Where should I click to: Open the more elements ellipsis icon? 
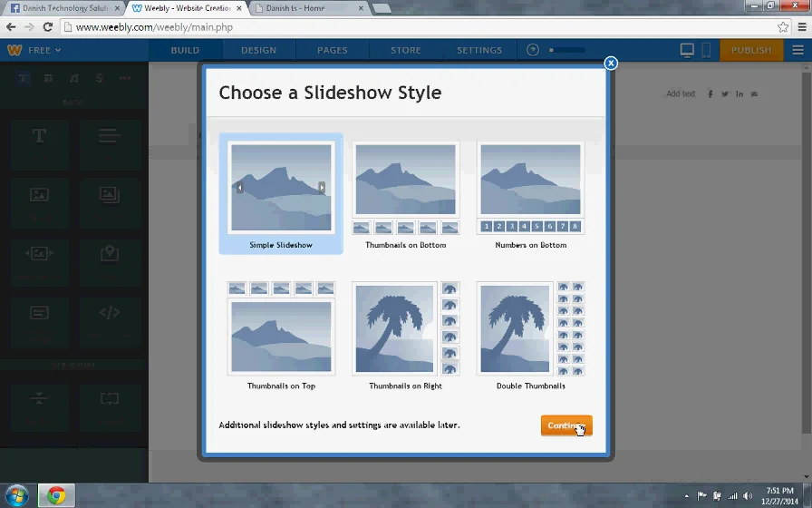(x=125, y=78)
